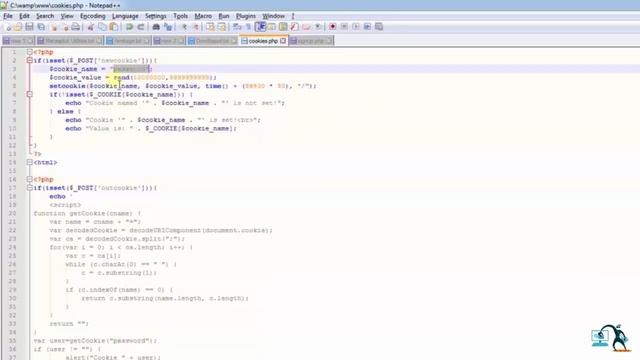
Task: Open the Language menu
Action: (125, 16)
